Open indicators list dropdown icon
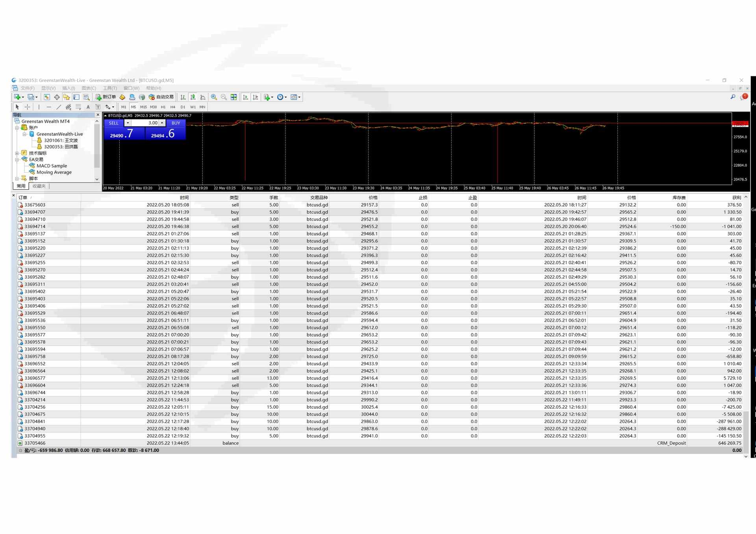 [269, 97]
